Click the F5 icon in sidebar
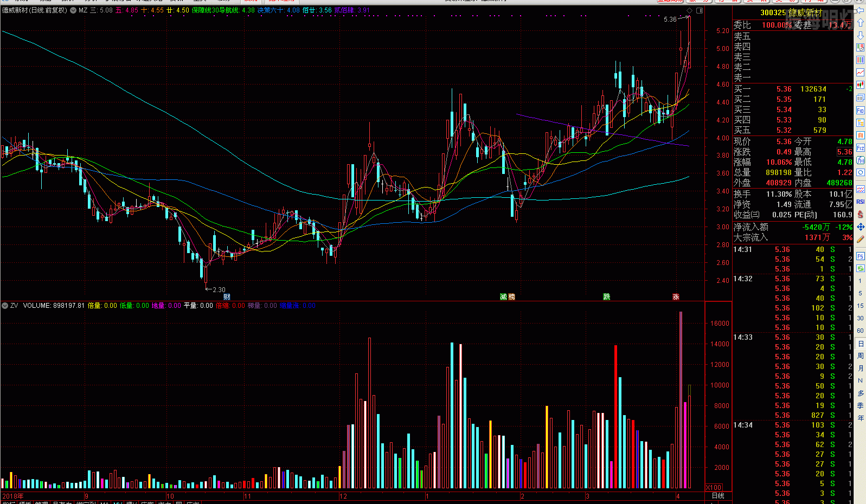 861,256
